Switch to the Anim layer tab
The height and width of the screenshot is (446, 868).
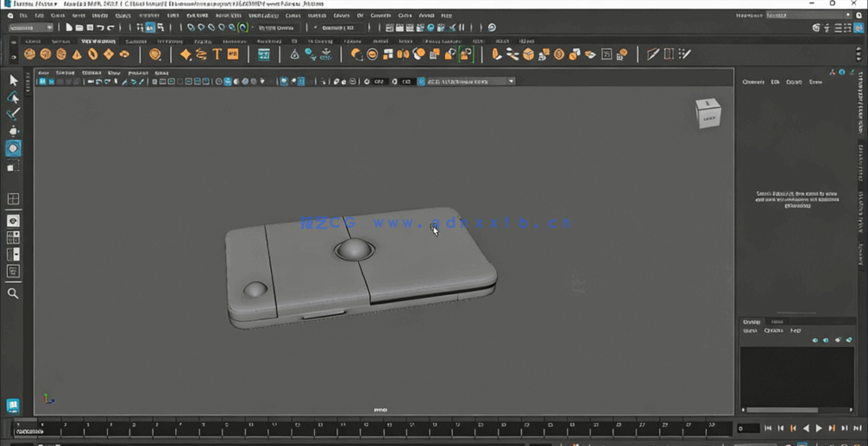click(x=777, y=322)
